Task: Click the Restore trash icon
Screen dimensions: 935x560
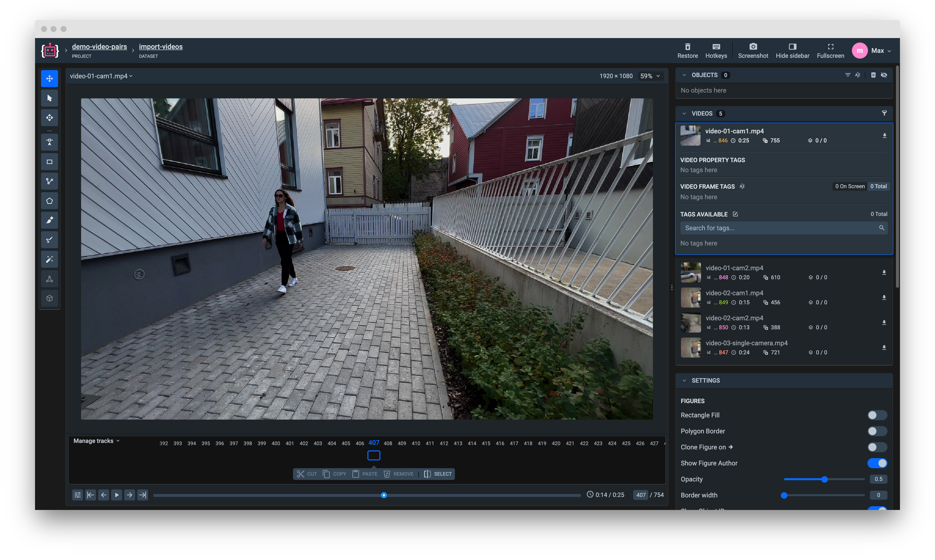Action: click(687, 51)
